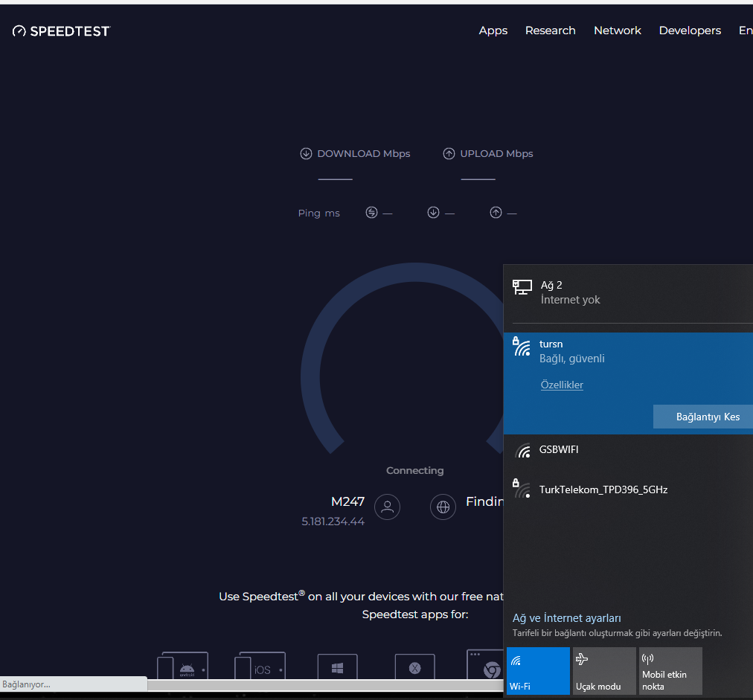Click the idle latency ping icon
Screen dimensions: 753x700
(x=371, y=212)
